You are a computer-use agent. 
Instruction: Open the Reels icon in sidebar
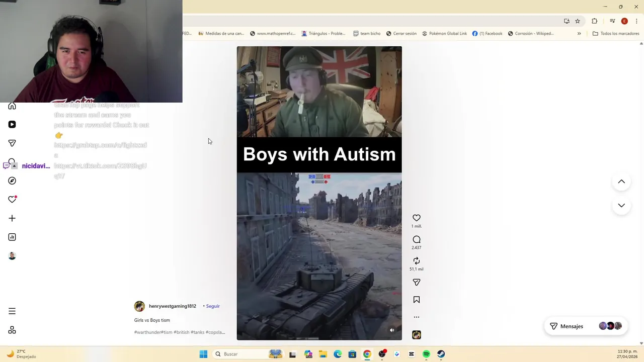click(12, 124)
